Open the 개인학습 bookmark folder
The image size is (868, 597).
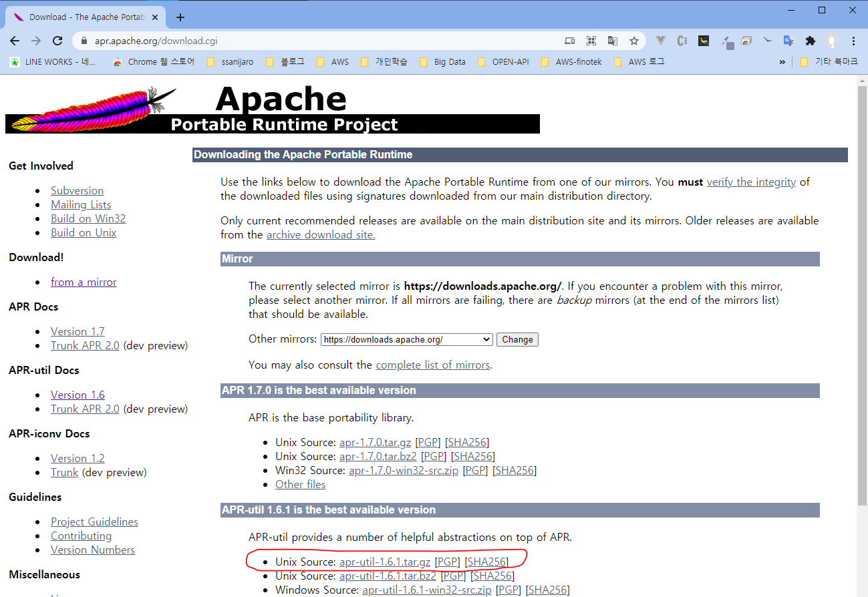click(384, 61)
